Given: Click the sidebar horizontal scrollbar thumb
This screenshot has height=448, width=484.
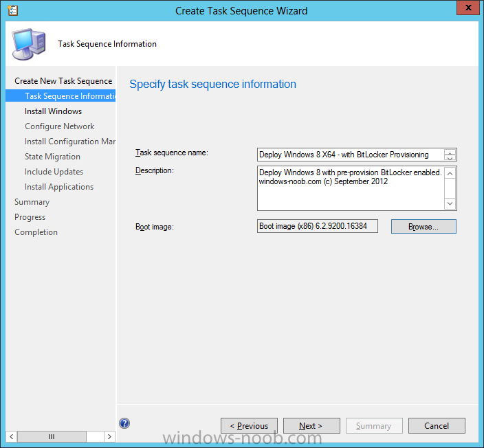Looking at the screenshot, I should click(52, 436).
